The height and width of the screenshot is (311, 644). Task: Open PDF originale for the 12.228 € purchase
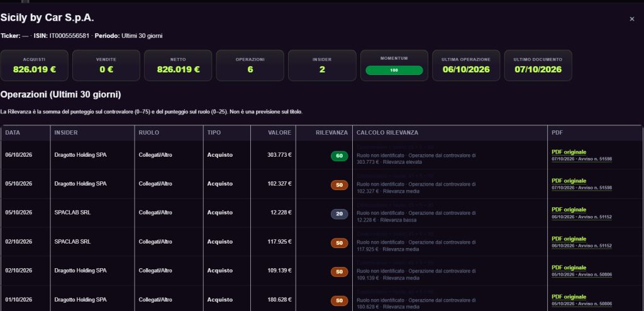[x=569, y=210]
